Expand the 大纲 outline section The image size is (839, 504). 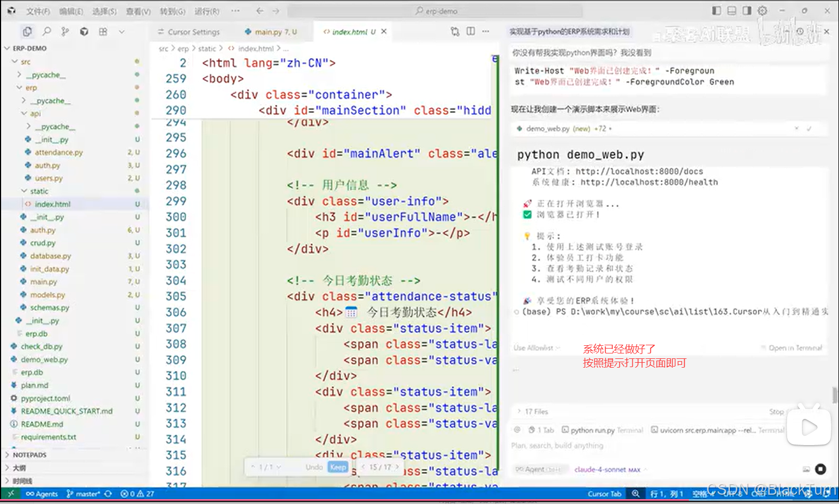coord(19,468)
